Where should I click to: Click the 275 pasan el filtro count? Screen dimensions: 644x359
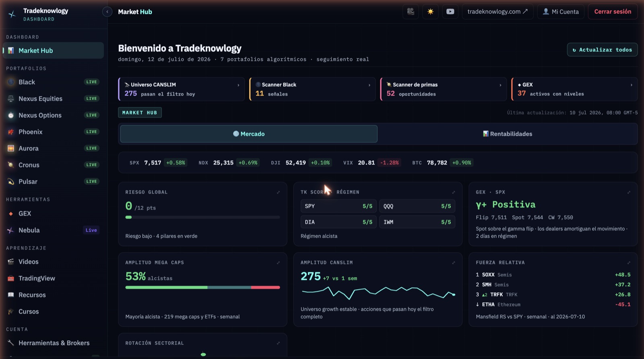pyautogui.click(x=159, y=93)
